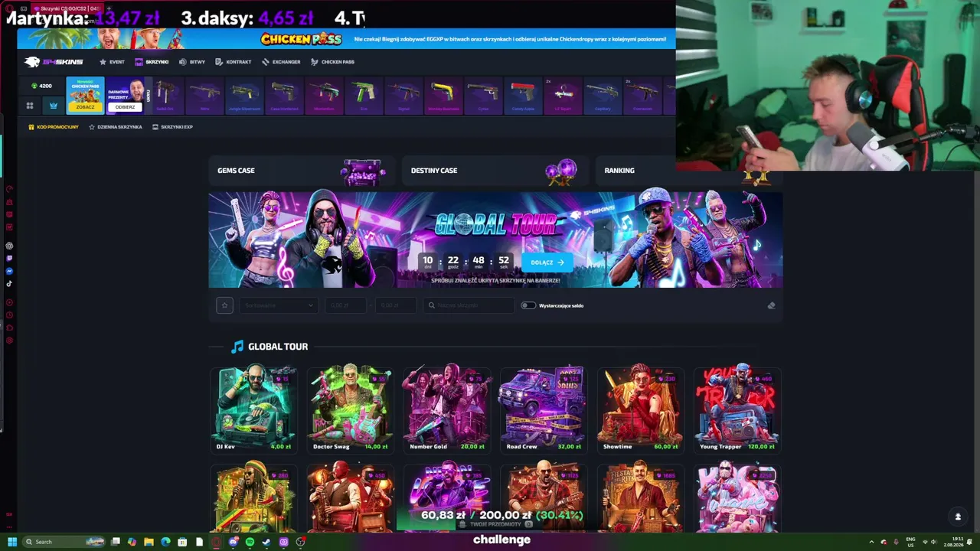The width and height of the screenshot is (980, 551).
Task: Click the green 4200 online counter
Action: point(41,86)
